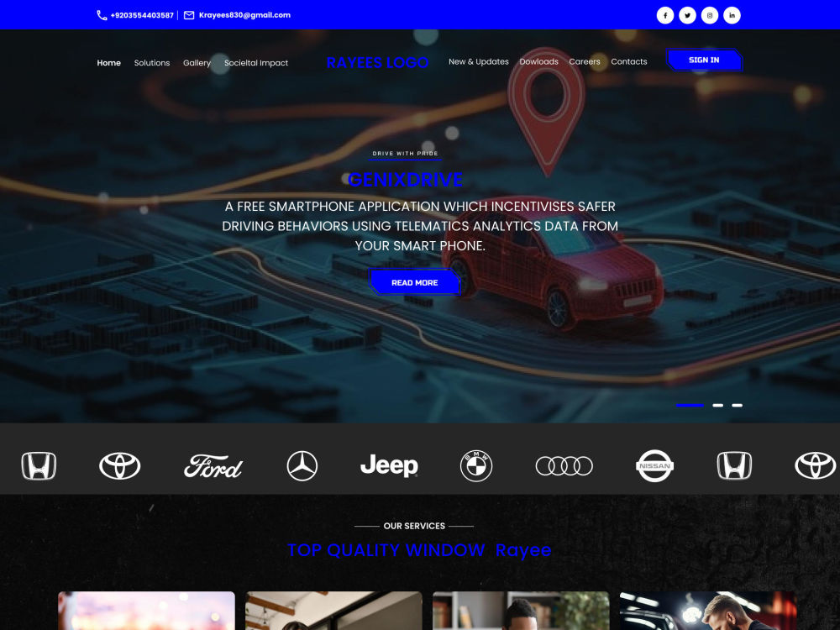Image resolution: width=840 pixels, height=630 pixels.
Task: Click the RAYEES LOGO link
Action: [377, 63]
